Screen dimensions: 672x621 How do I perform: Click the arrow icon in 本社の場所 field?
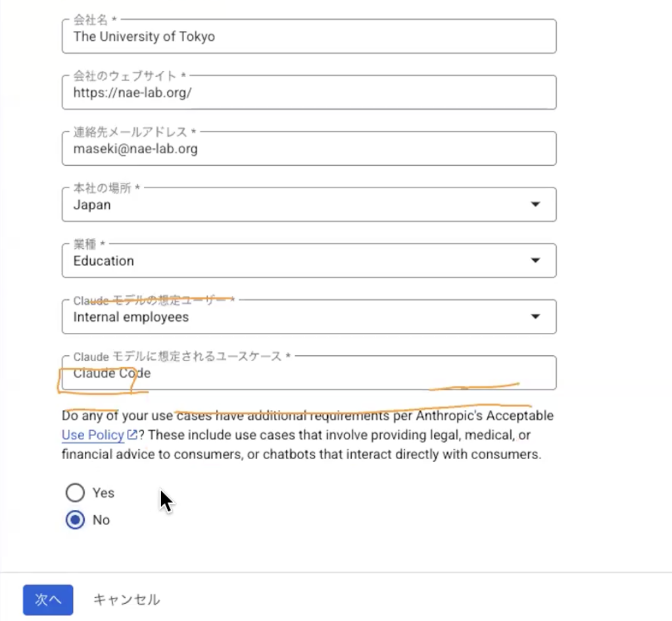(535, 205)
